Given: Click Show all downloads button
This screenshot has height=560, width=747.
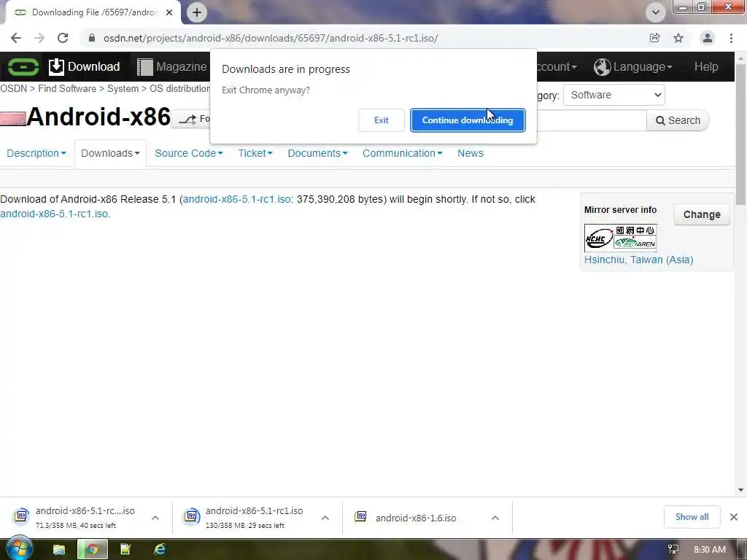Looking at the screenshot, I should click(x=692, y=517).
